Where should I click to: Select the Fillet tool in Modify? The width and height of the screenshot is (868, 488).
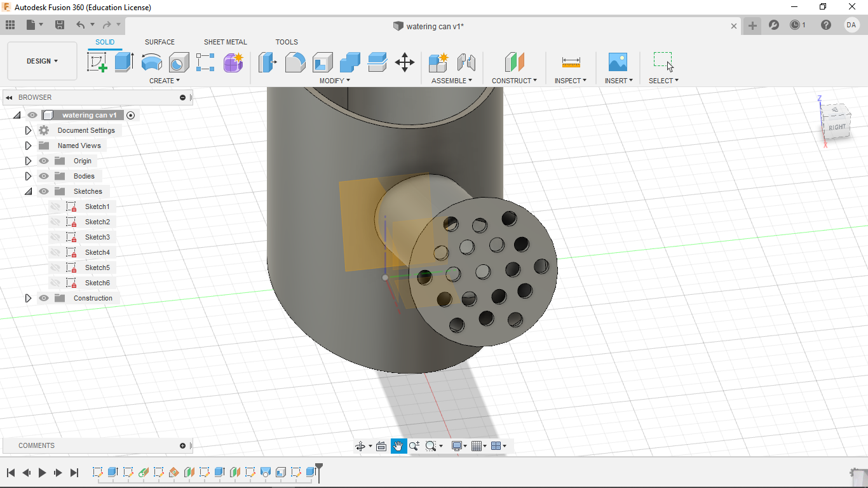295,62
